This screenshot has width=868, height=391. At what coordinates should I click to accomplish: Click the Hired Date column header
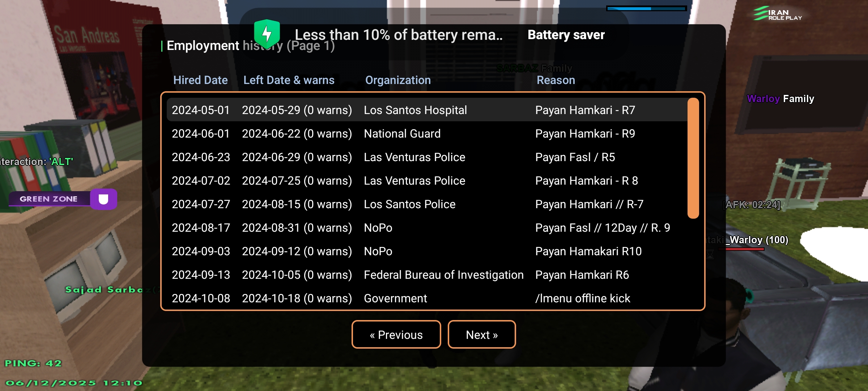[x=200, y=80]
